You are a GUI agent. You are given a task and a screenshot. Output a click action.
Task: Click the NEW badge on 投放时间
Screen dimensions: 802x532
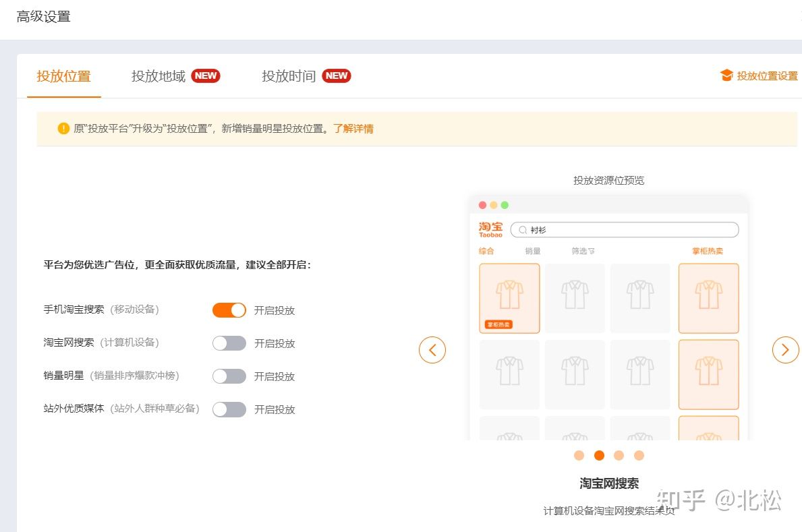coord(337,76)
